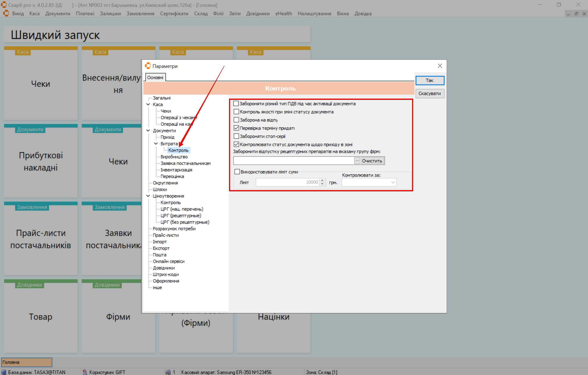Image resolution: width=588 pixels, height=375 pixels.
Task: Click the Скарб app logo in menu bar
Action: click(6, 13)
